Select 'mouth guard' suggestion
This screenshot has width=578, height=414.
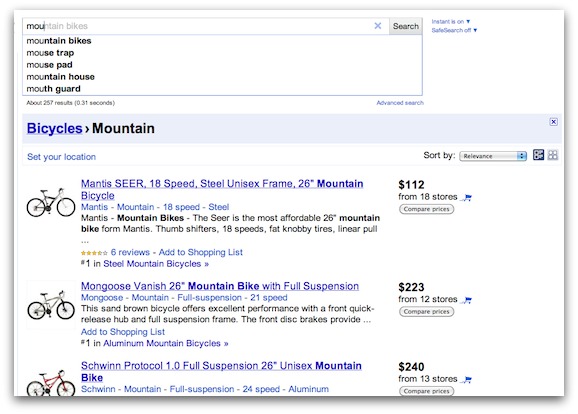[x=223, y=89]
